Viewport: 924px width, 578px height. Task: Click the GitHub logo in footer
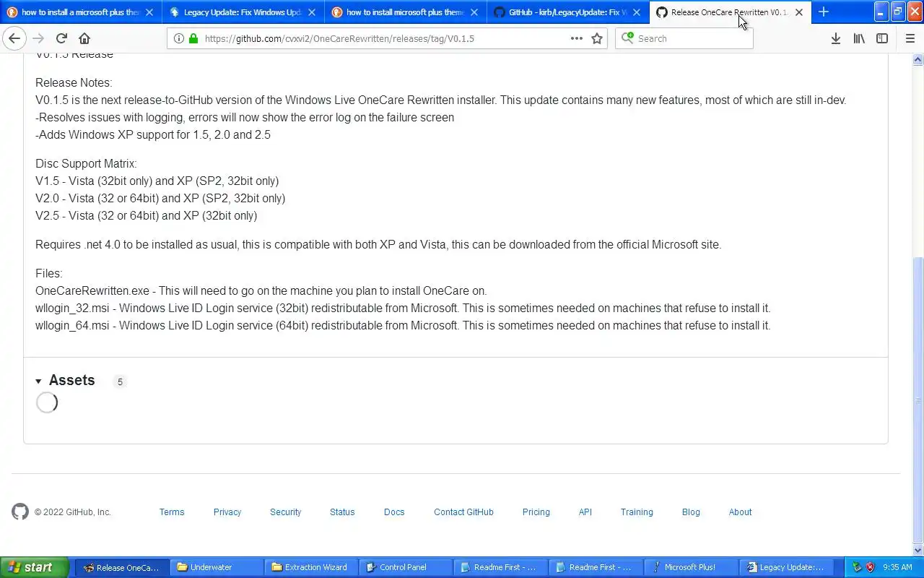coord(20,512)
